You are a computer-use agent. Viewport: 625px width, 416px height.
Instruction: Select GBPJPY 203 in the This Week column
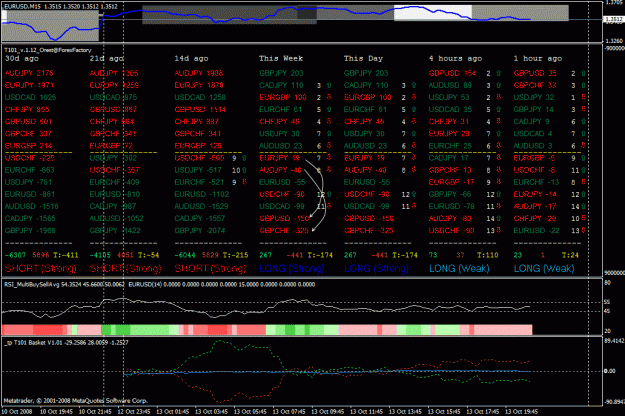281,73
